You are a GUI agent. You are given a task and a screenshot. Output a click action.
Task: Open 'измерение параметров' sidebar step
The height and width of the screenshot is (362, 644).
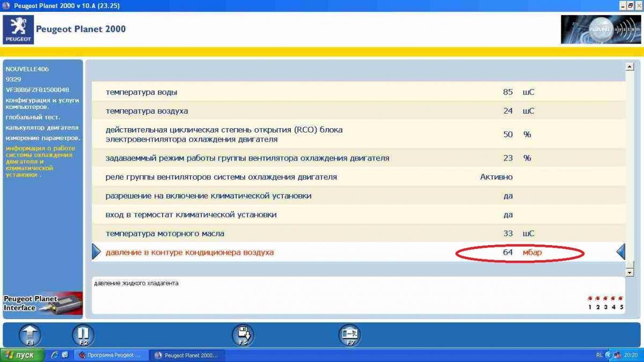pos(43,138)
